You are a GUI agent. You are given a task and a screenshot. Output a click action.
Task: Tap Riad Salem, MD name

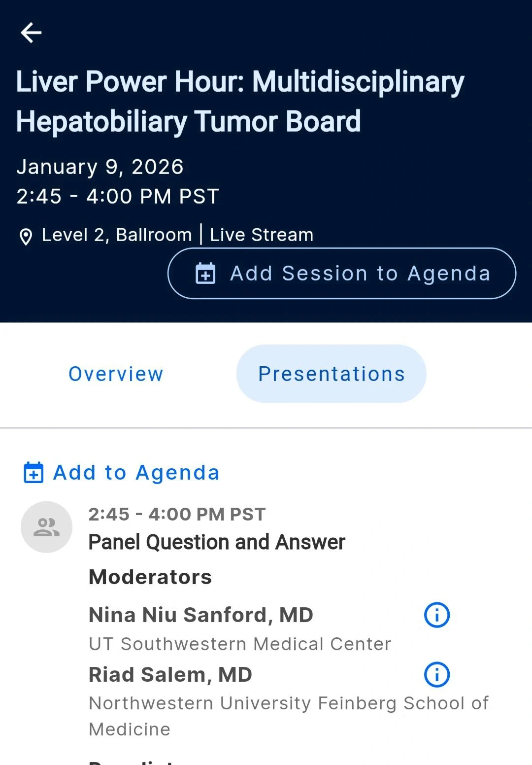pos(170,674)
